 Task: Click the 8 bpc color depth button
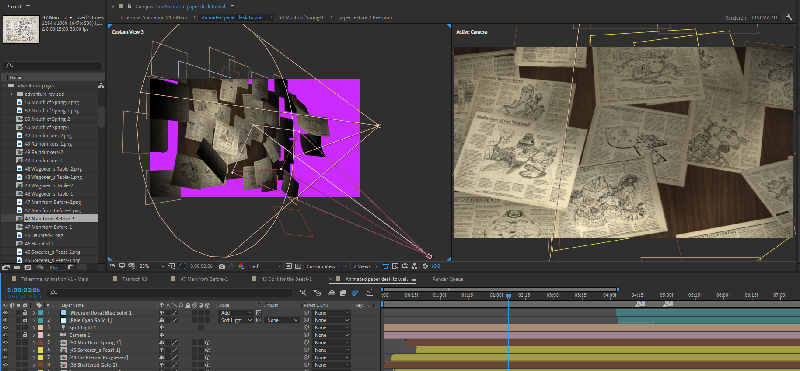click(x=54, y=267)
